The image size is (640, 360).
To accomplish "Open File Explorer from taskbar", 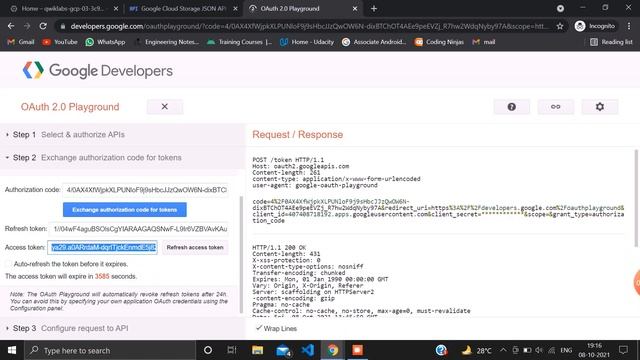I will coord(257,350).
